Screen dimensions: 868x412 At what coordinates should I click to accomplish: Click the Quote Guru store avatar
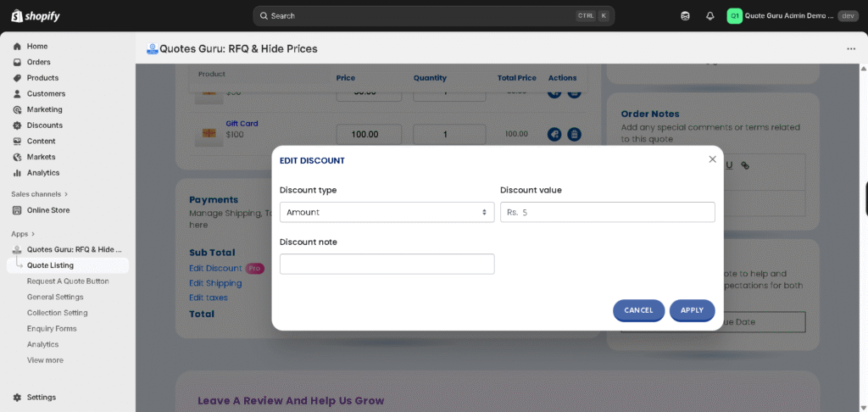[735, 16]
